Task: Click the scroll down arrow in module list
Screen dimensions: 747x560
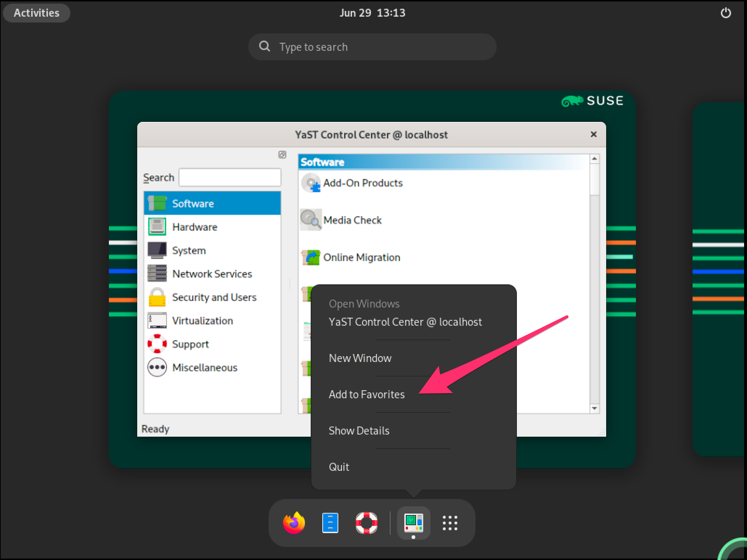Action: [594, 408]
